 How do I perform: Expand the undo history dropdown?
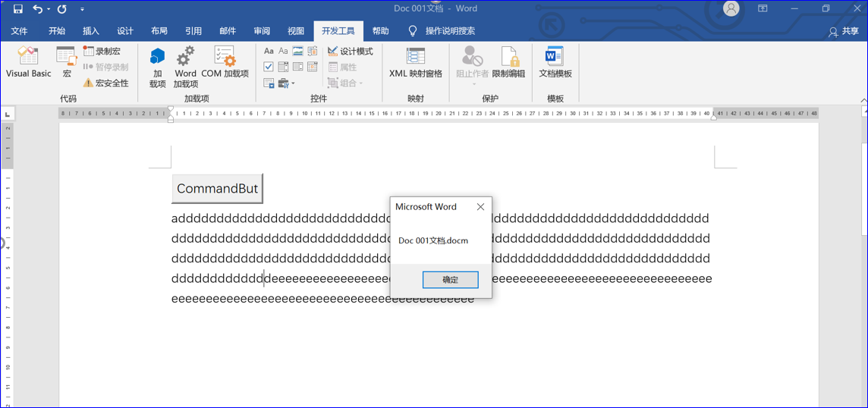point(48,9)
